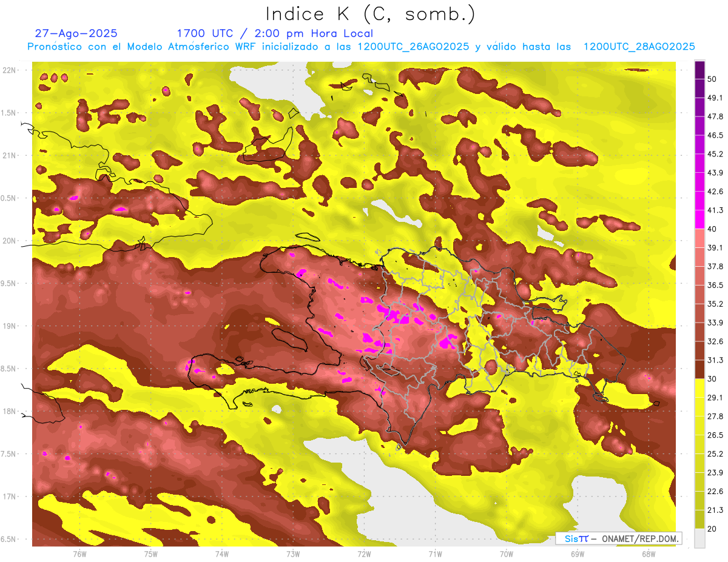Click the latitude label '21N'
Image resolution: width=728 pixels, height=562 pixels.
click(10, 155)
